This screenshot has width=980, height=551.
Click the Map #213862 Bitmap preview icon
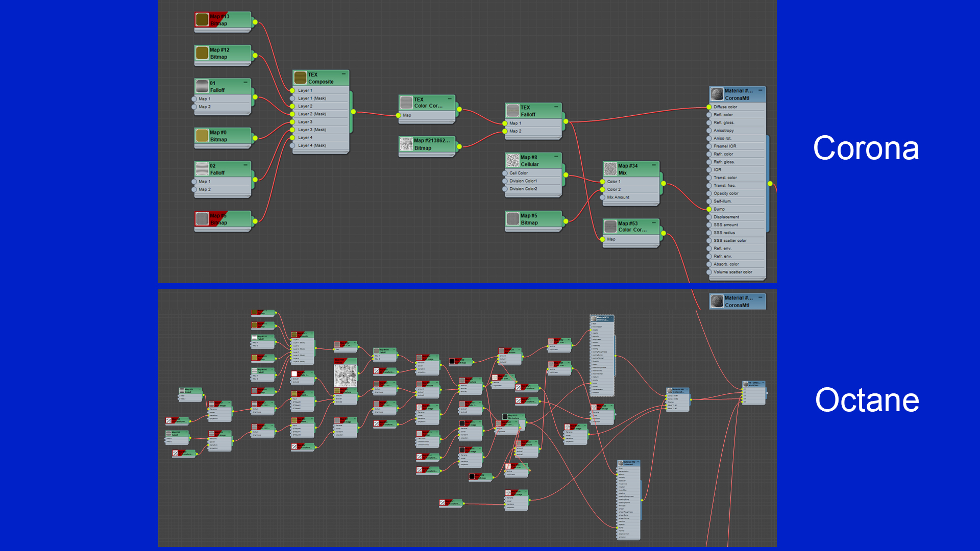(406, 144)
